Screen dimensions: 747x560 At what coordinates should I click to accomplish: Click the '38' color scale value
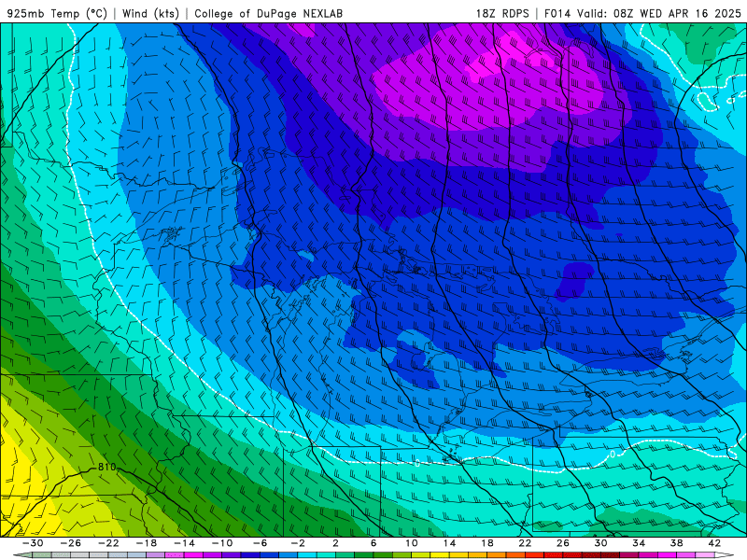coord(676,543)
